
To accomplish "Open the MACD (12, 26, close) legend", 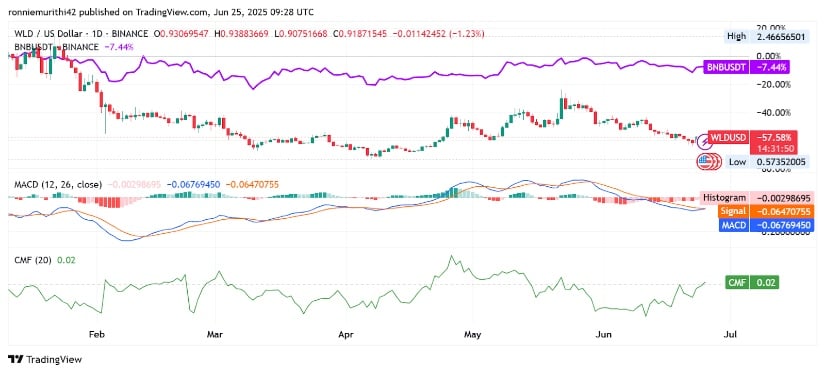I will click(x=57, y=185).
